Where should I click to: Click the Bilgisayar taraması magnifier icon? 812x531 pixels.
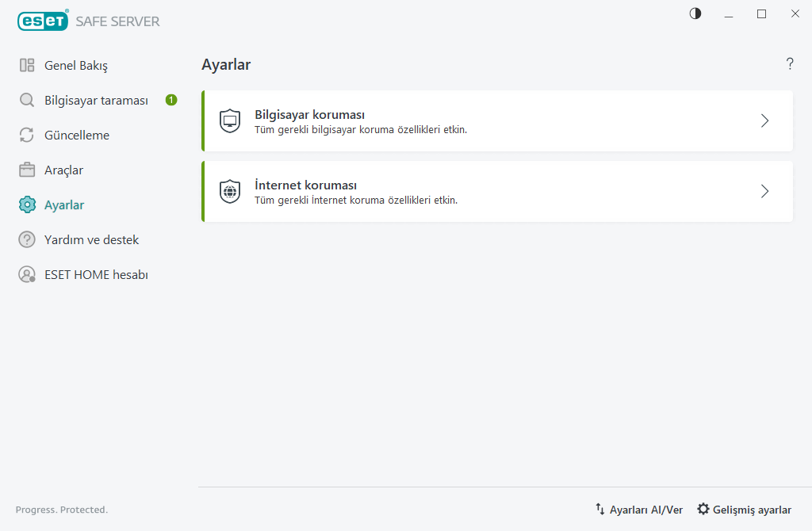[x=27, y=100]
